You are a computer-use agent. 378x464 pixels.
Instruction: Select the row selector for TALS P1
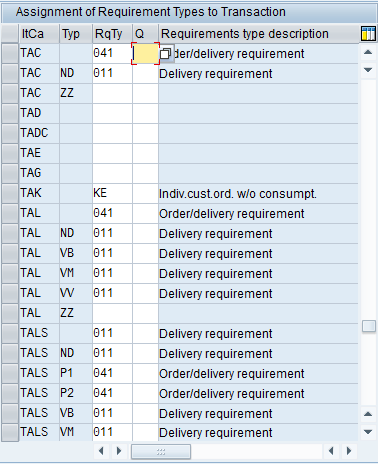[10, 373]
